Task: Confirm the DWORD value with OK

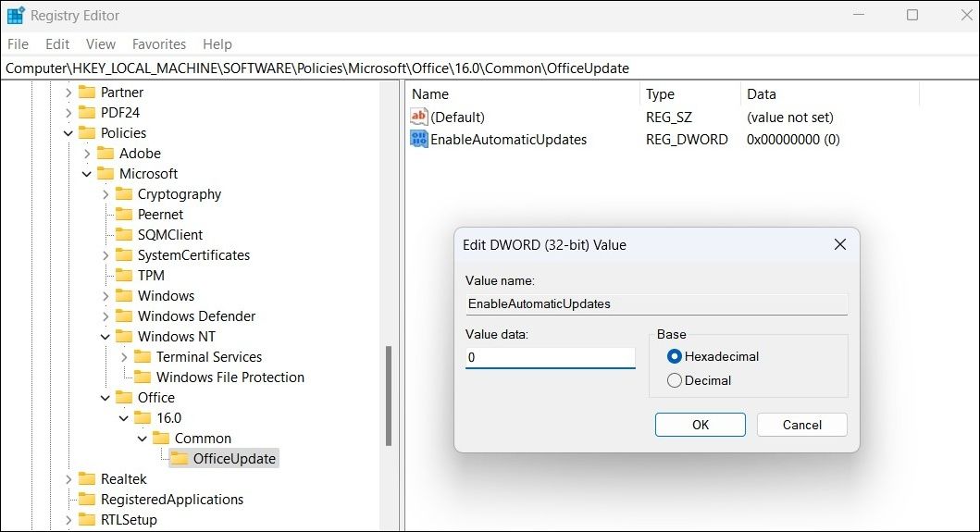Action: click(700, 425)
